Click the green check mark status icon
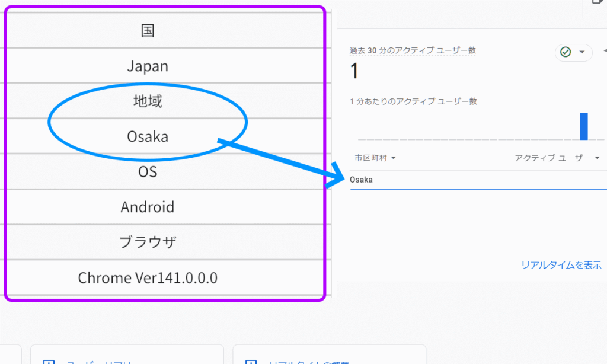The height and width of the screenshot is (364, 607). 566,52
